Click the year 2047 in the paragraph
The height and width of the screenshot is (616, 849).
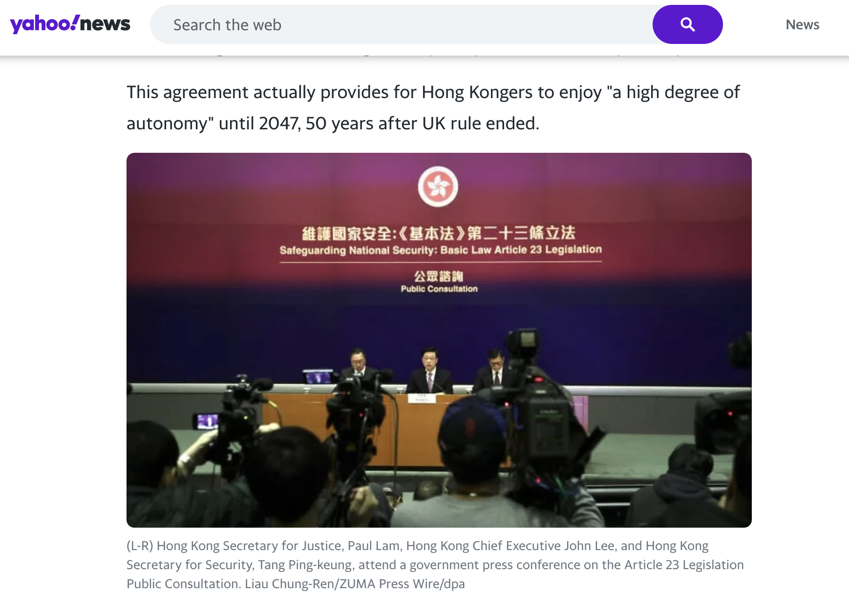(279, 123)
